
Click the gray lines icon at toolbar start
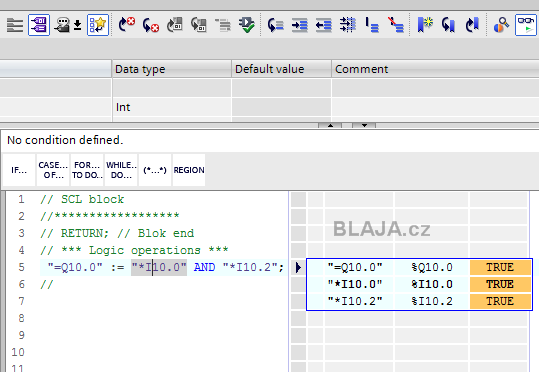[15, 25]
